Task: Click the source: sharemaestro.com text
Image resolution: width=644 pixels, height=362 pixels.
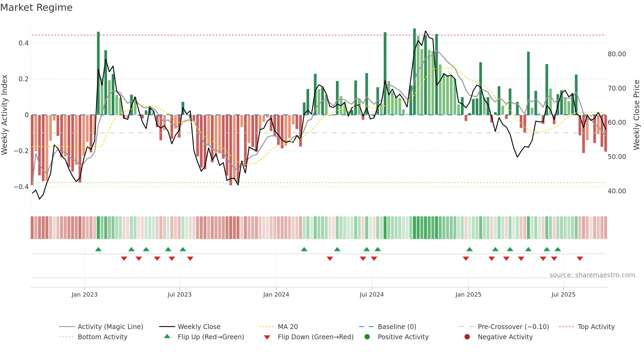Action: coord(592,275)
